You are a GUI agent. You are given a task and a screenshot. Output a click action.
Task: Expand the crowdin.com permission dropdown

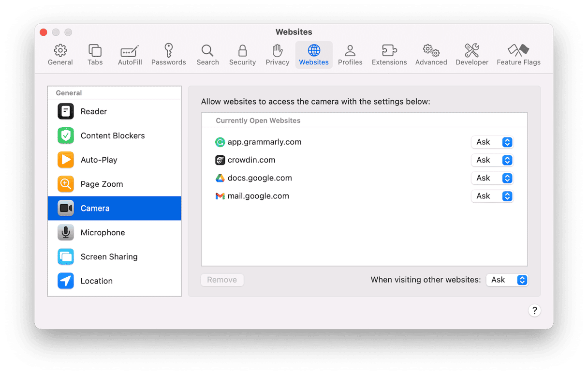pos(492,160)
